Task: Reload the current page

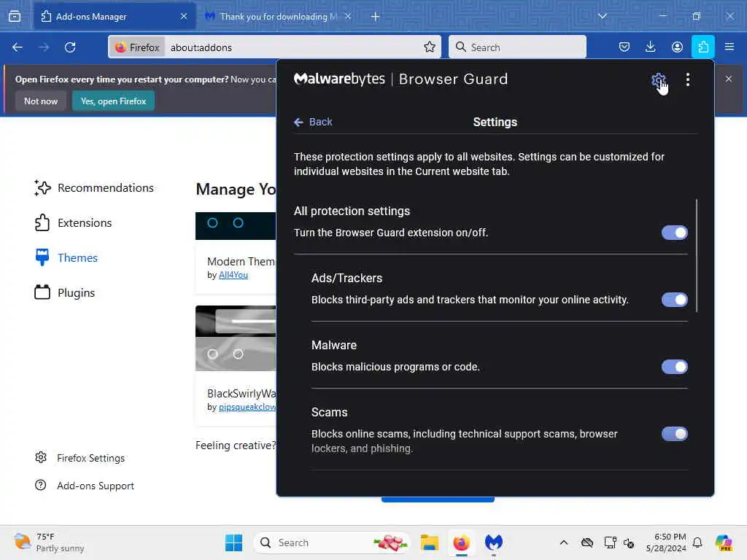Action: coord(70,47)
